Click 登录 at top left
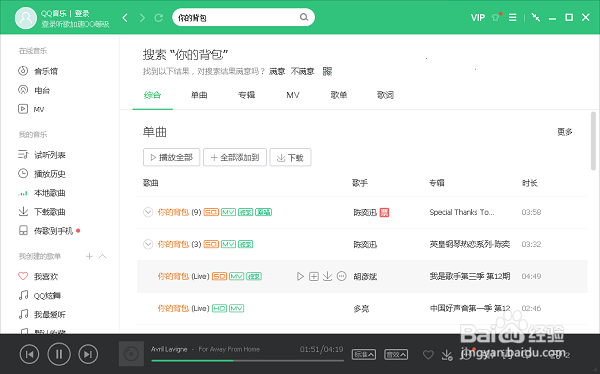This screenshot has height=374, width=600. point(82,13)
